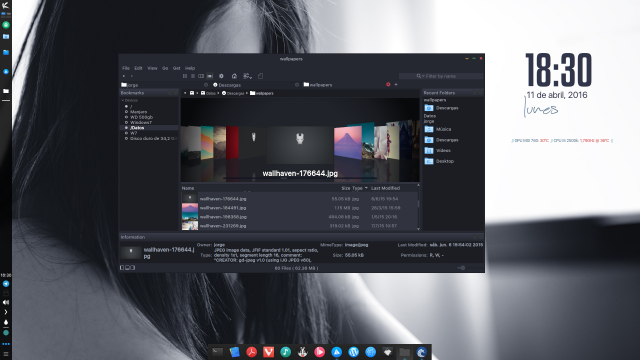Select the WD 500gb device bookmark
Screen dimensions: 640x360
click(141, 117)
